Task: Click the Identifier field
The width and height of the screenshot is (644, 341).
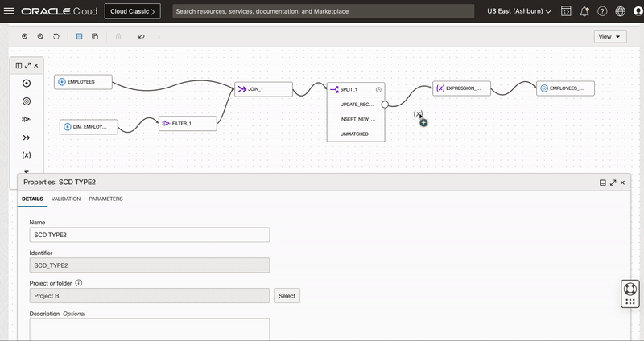Action: tap(150, 265)
